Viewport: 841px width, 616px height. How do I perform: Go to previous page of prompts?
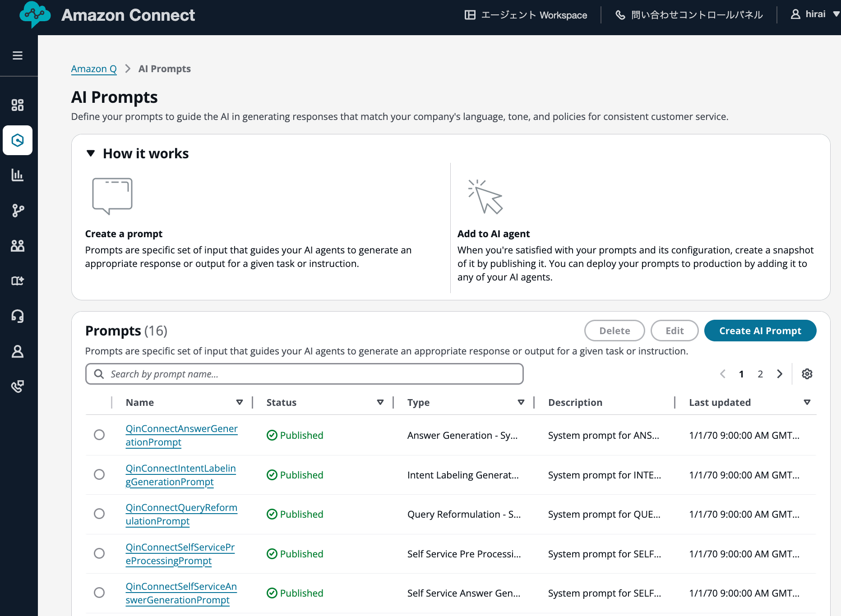coord(723,374)
